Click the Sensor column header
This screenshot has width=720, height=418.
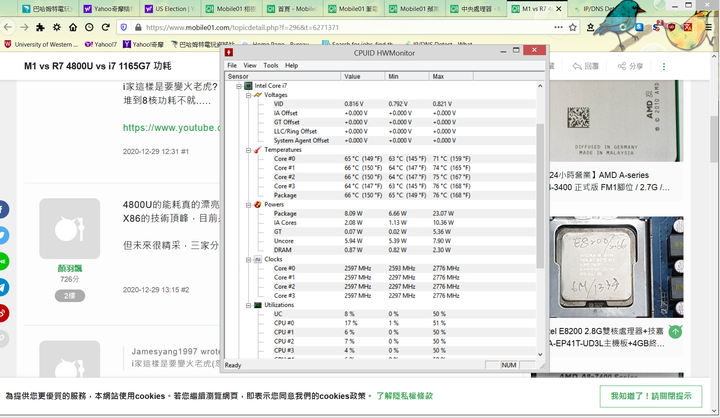click(x=283, y=76)
